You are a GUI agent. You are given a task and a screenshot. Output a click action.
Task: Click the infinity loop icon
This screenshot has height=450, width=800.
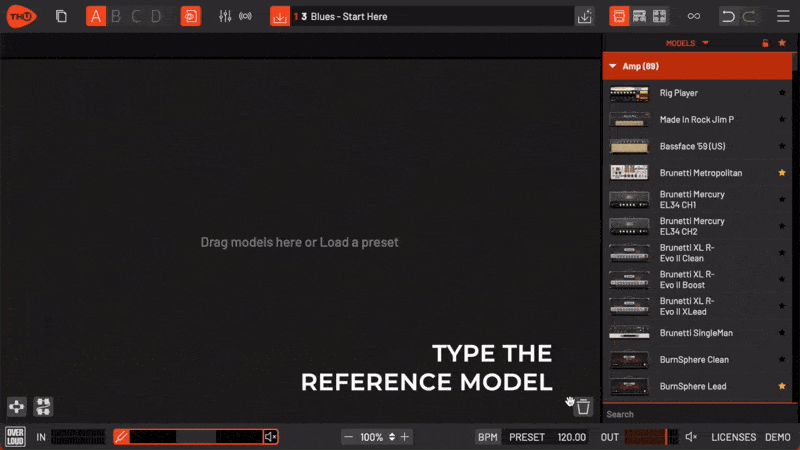693,17
